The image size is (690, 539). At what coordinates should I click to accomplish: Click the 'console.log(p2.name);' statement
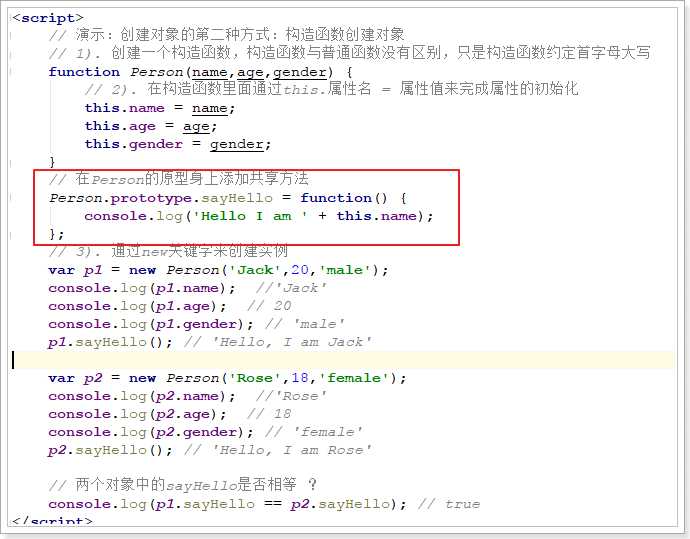point(142,396)
